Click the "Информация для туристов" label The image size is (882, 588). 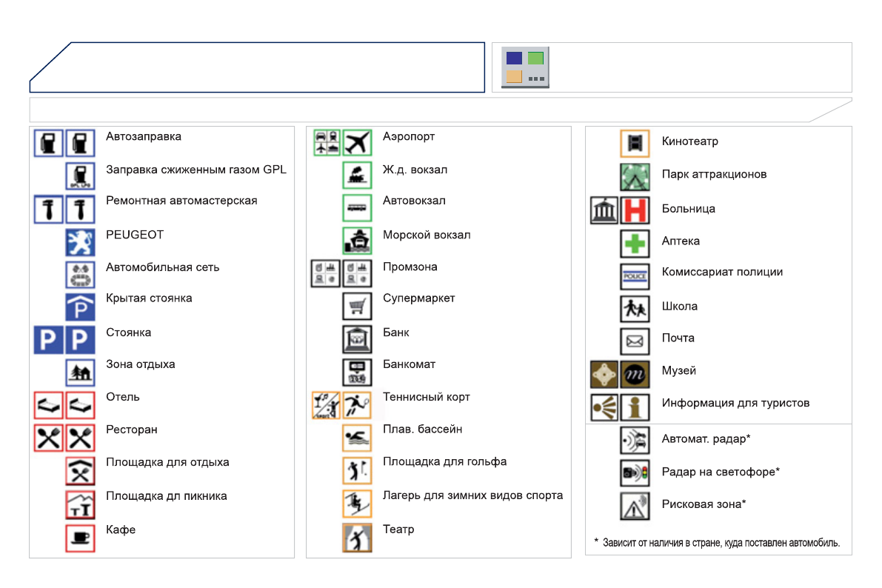coord(735,404)
